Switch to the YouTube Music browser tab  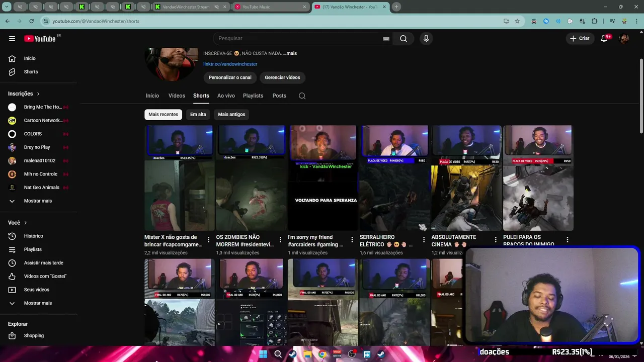click(271, 7)
